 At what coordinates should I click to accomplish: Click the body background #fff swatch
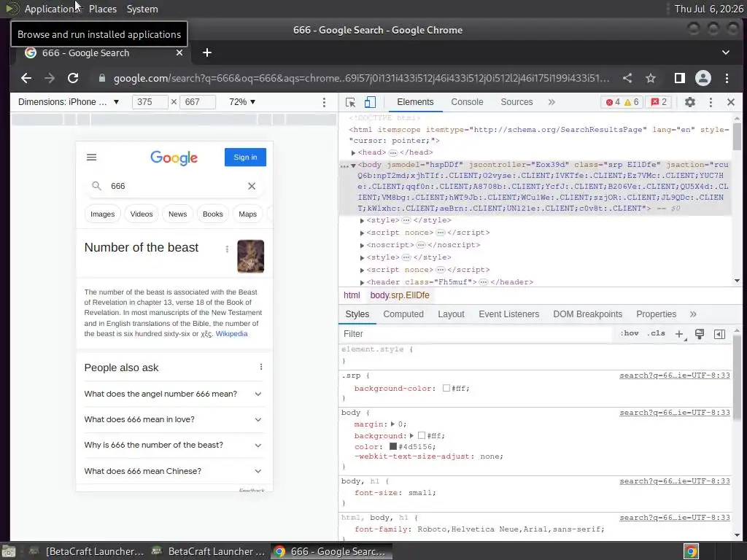[x=422, y=435]
